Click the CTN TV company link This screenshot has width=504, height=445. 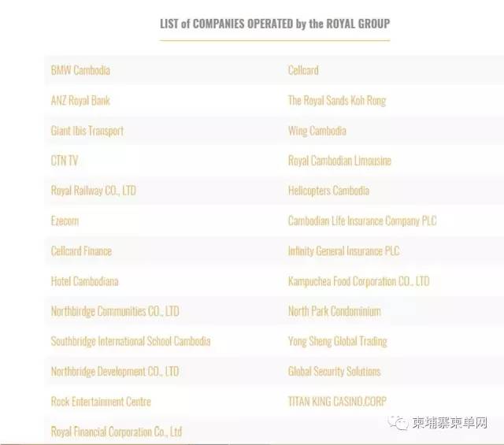[x=65, y=161]
